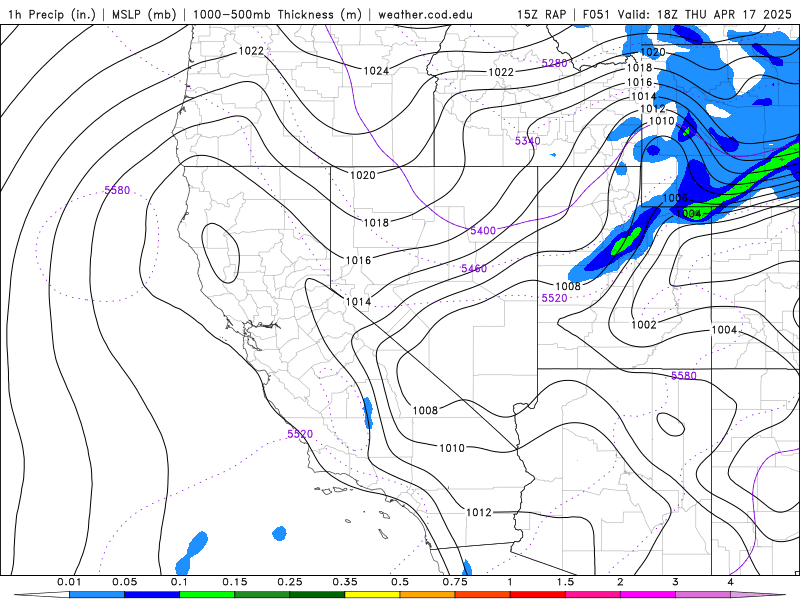Click the purple '5460' thickness label
The width and height of the screenshot is (800, 600).
click(x=474, y=268)
